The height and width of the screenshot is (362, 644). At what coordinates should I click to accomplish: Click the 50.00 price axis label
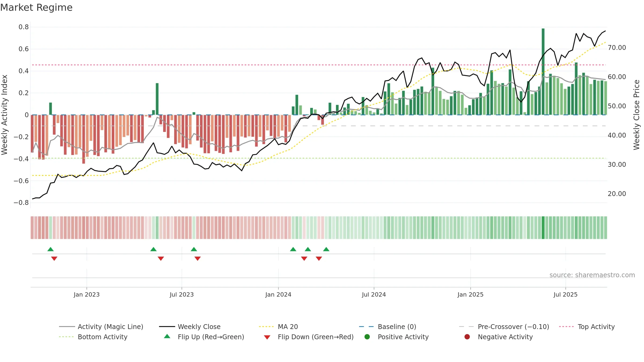(x=617, y=106)
